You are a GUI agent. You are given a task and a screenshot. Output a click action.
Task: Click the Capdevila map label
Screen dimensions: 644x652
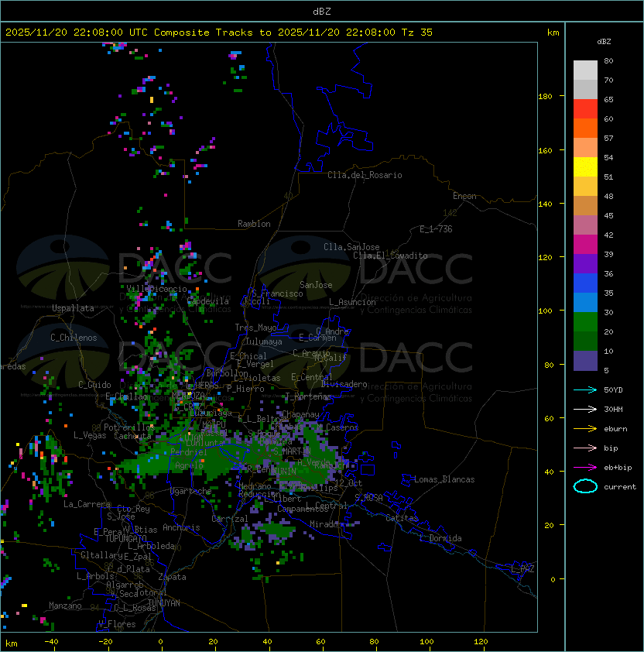(208, 301)
